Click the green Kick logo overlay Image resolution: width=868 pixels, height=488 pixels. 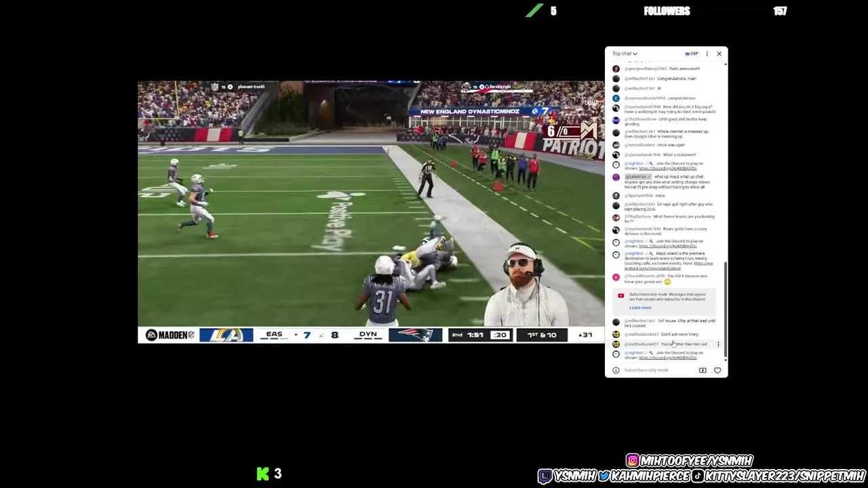point(262,474)
